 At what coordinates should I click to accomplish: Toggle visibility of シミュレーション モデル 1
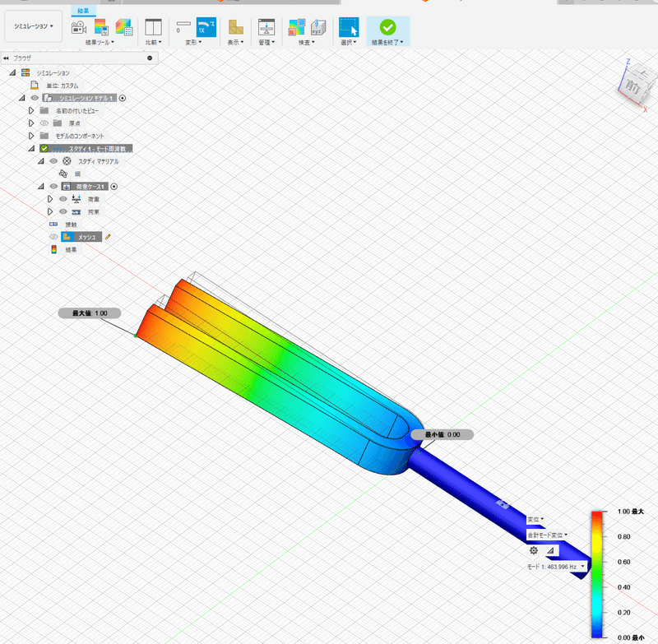click(x=35, y=96)
